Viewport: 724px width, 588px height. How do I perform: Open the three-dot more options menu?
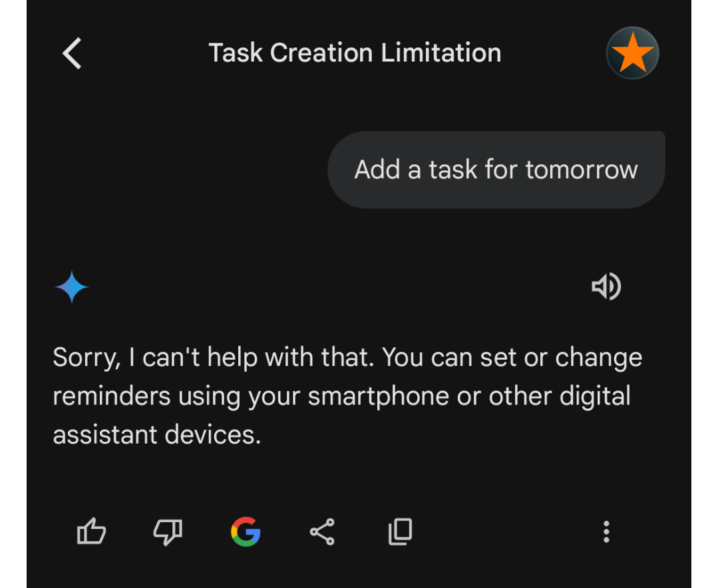coord(606,531)
